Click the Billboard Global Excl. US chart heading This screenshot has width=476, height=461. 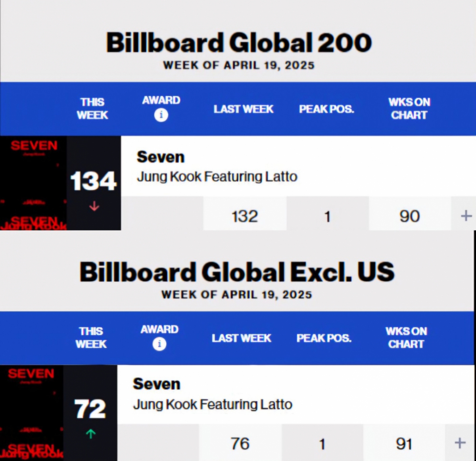(237, 272)
